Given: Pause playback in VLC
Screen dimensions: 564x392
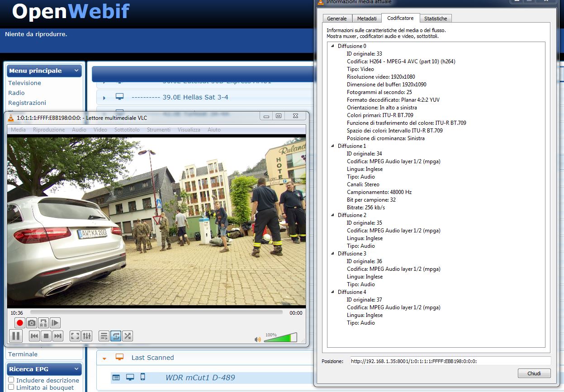Looking at the screenshot, I should click(x=16, y=336).
